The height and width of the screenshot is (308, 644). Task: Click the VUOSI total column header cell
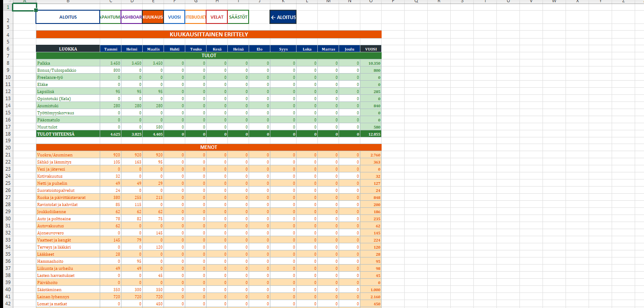pos(371,49)
